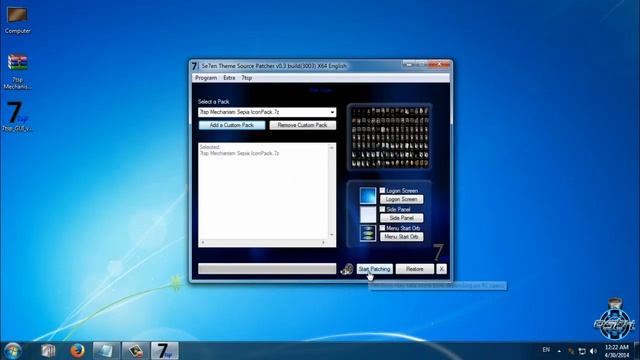Click Remove Custom Pack button
This screenshot has width=640, height=360.
click(x=302, y=125)
